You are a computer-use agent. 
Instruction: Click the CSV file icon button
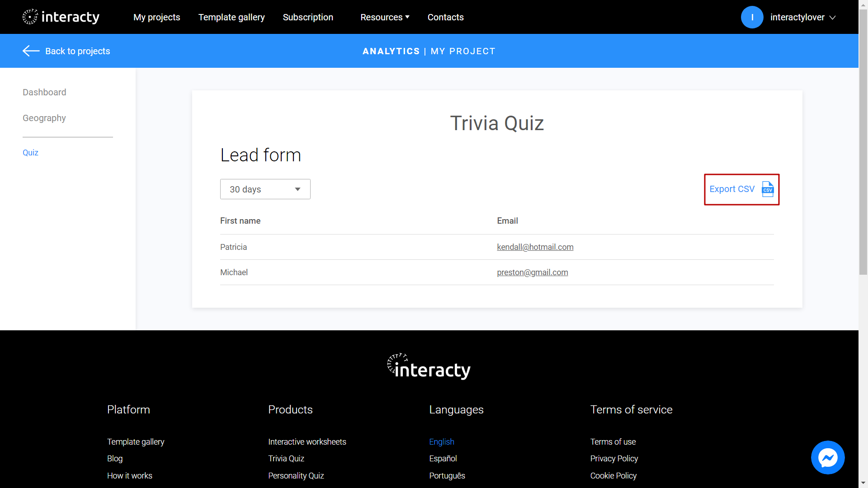click(x=767, y=189)
